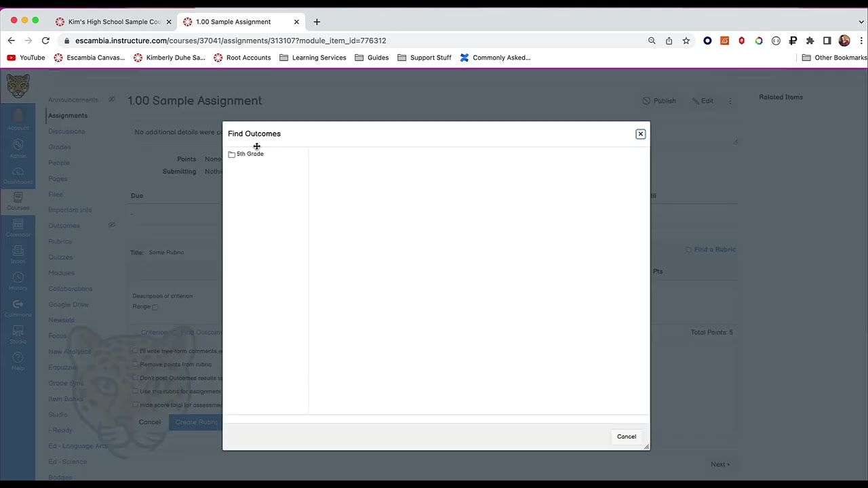Open the Chrome profile avatar
The image size is (868, 488).
(x=844, y=41)
